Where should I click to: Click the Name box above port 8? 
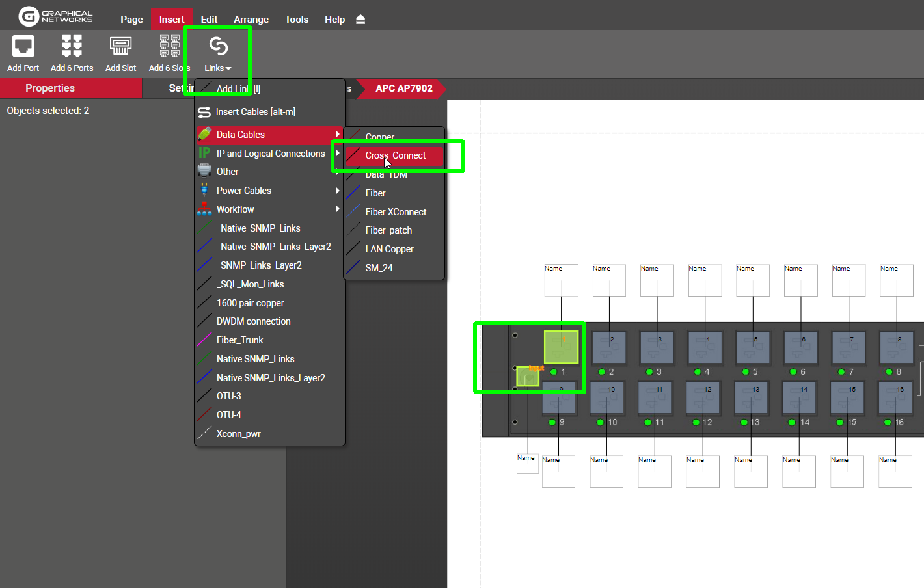tap(896, 280)
